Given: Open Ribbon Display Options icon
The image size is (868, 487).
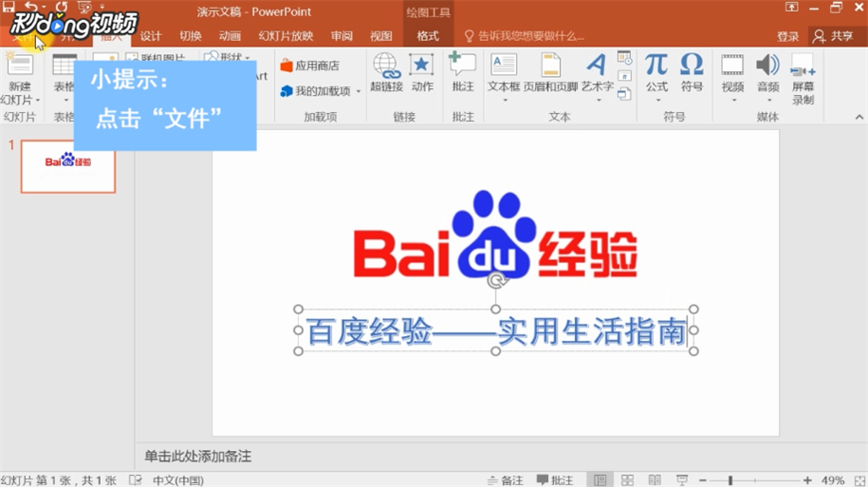Looking at the screenshot, I should tap(791, 7).
